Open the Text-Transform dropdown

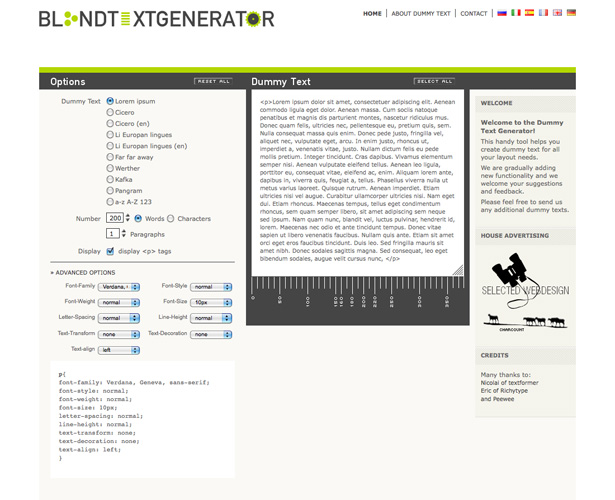(119, 335)
